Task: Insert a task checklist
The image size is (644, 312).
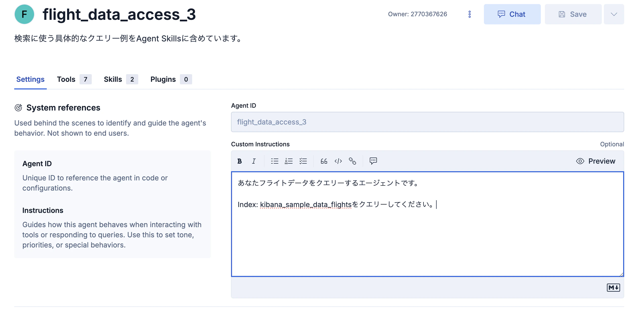Action: tap(303, 161)
